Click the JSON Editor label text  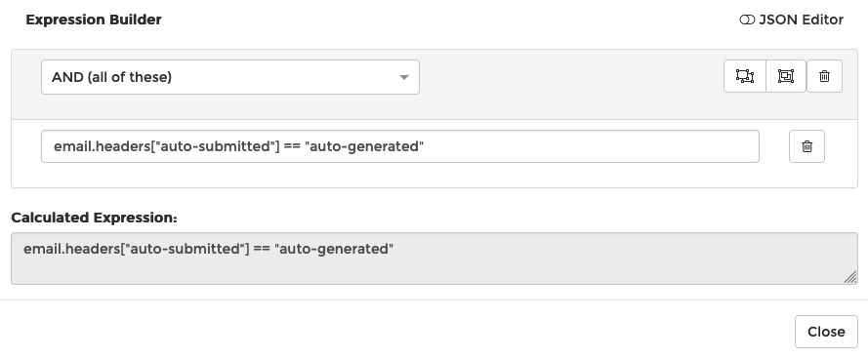[x=801, y=20]
